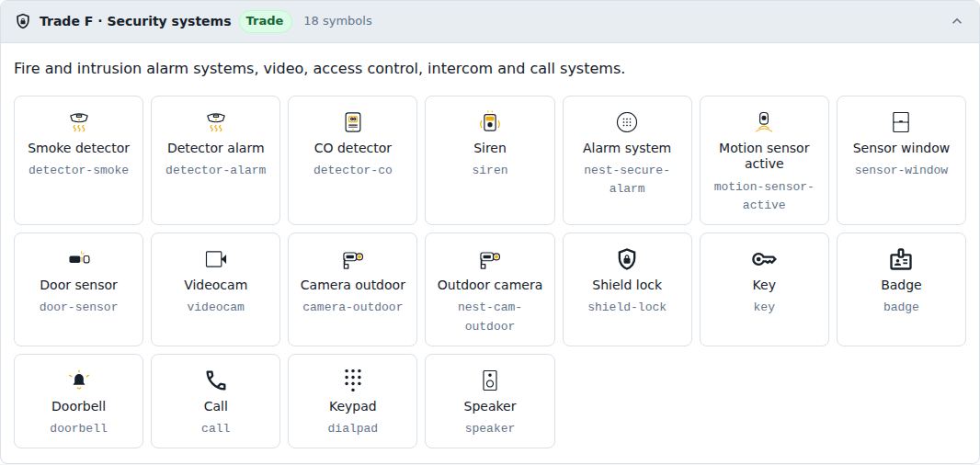
Task: Select the Videocam icon
Action: pyautogui.click(x=216, y=259)
